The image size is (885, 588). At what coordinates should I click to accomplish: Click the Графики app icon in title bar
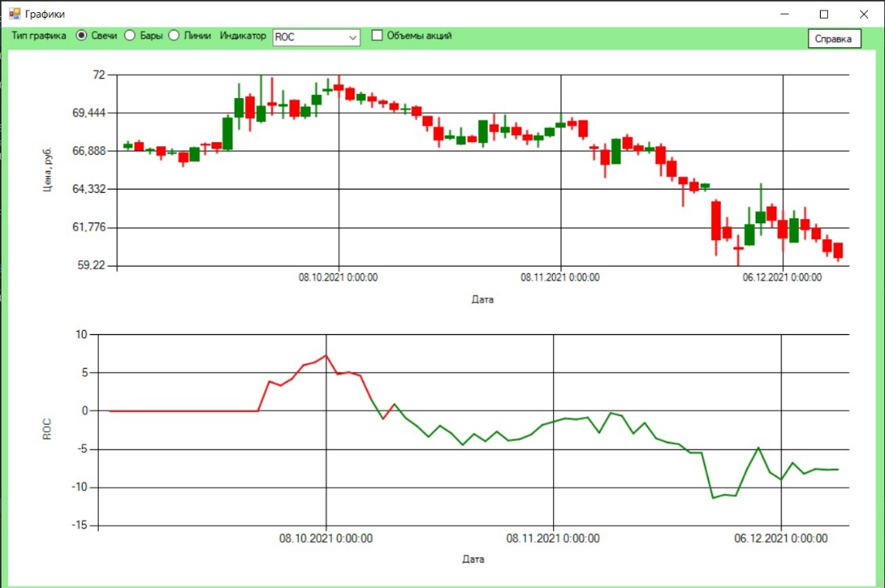click(14, 14)
